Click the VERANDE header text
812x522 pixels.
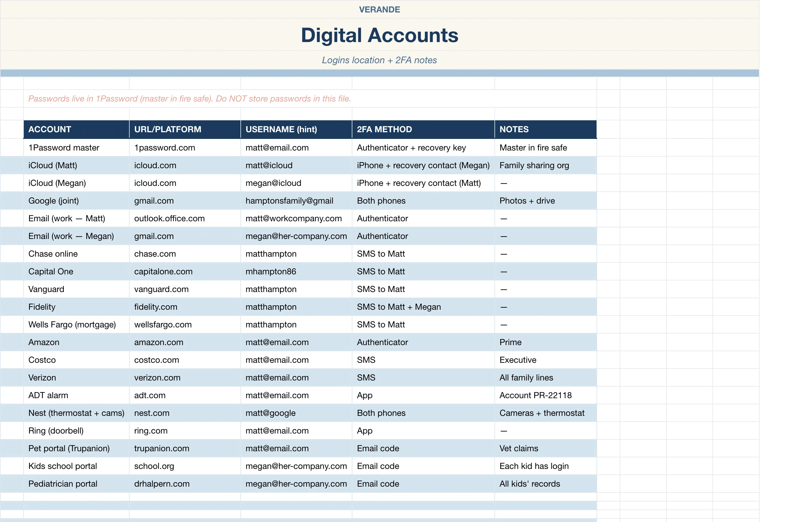click(x=379, y=10)
